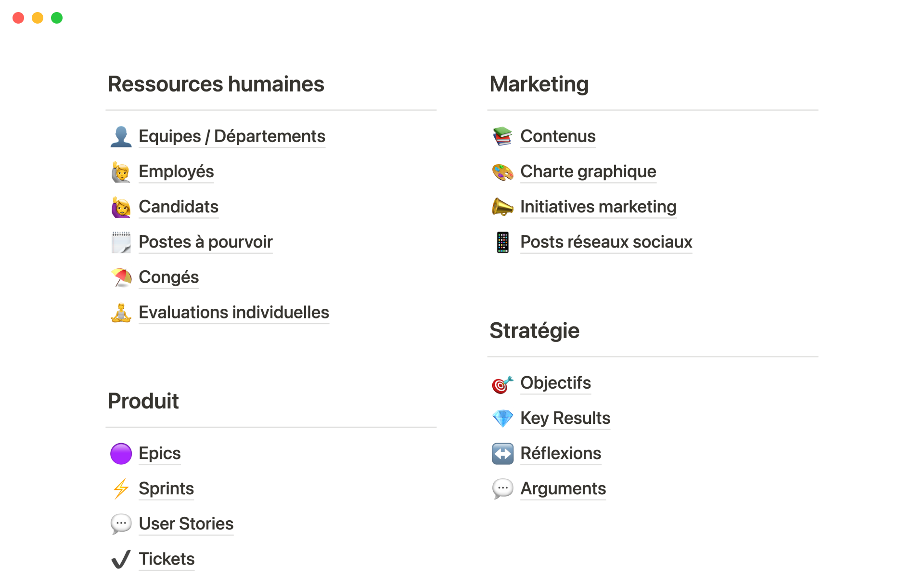This screenshot has height=578, width=924.
Task: Click the silhouette icon beside Equipes / Départements
Action: [121, 137]
